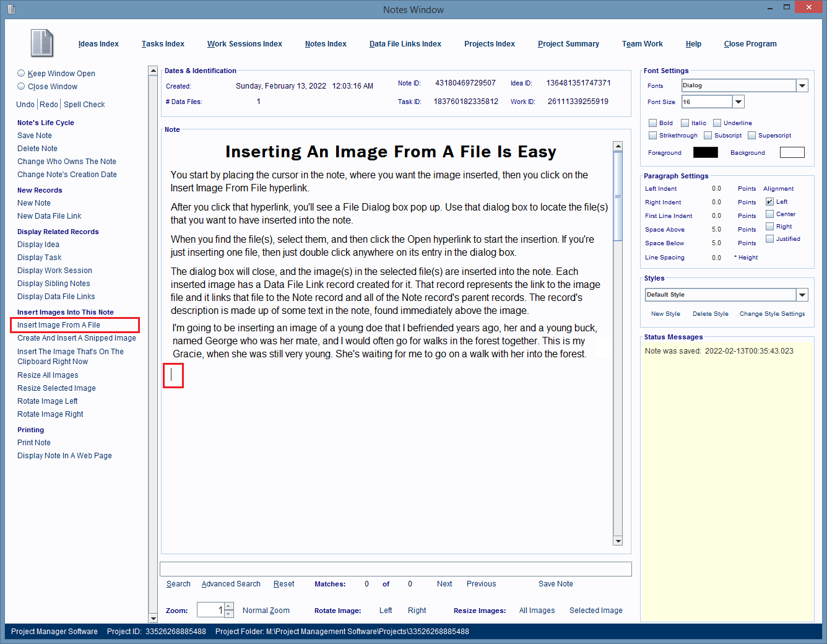The height and width of the screenshot is (644, 827).
Task: Click Change Note's Creation Date
Action: tap(67, 175)
